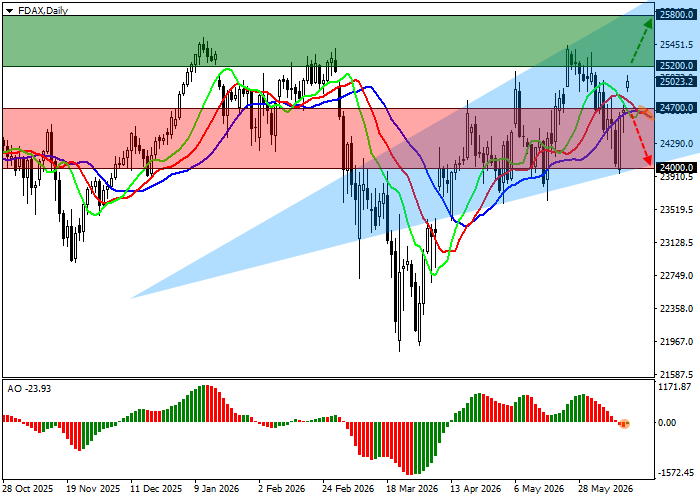
Task: Click the 25451.5 price scale value
Action: pyautogui.click(x=676, y=45)
